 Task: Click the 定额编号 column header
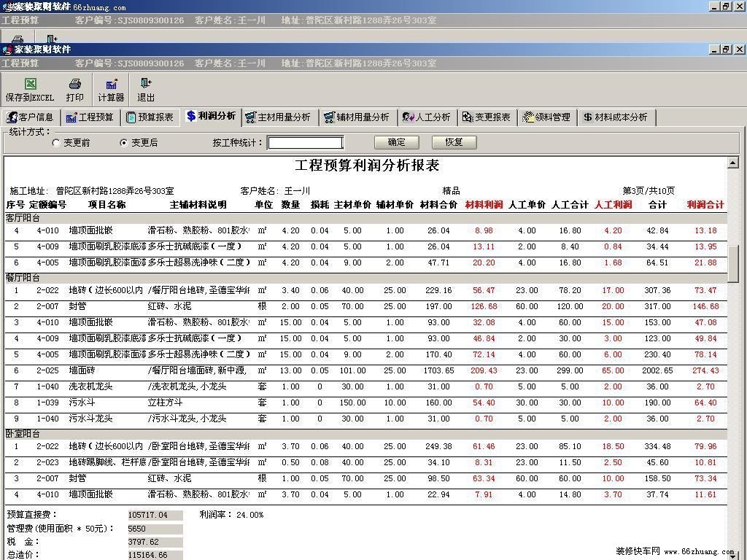[47, 205]
